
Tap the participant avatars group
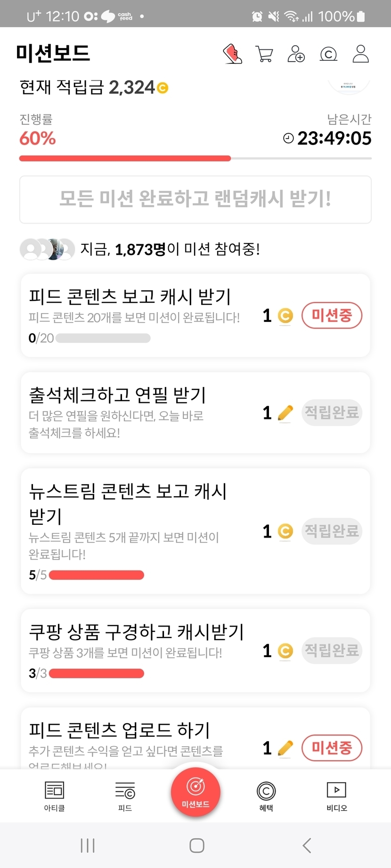47,249
